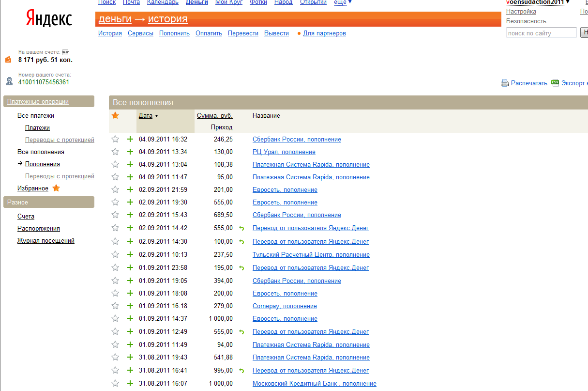
Task: Click the CSV export icon
Action: (x=555, y=82)
